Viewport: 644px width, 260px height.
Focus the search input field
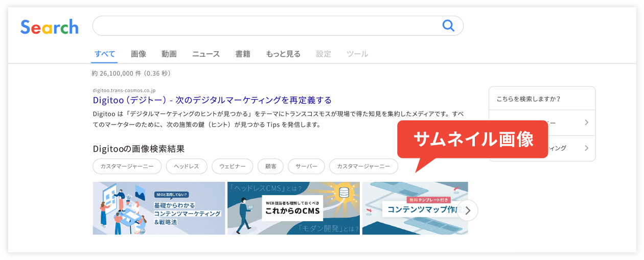point(278,26)
